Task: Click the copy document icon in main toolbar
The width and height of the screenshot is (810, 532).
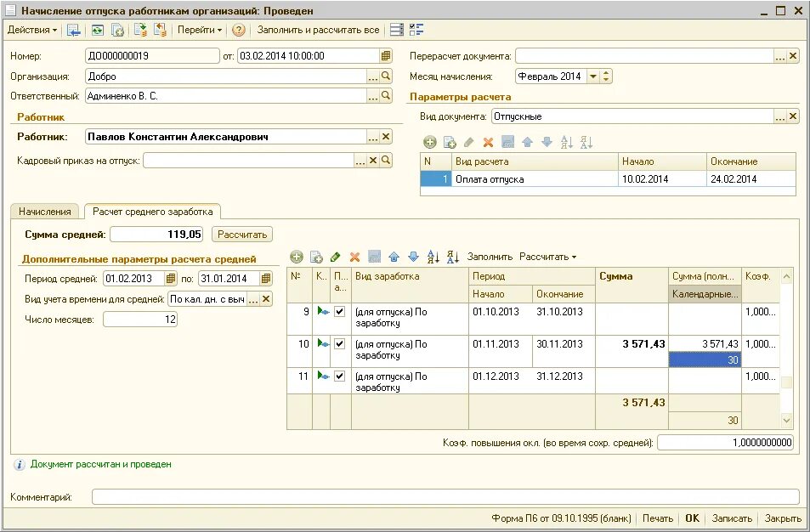Action: [x=117, y=30]
